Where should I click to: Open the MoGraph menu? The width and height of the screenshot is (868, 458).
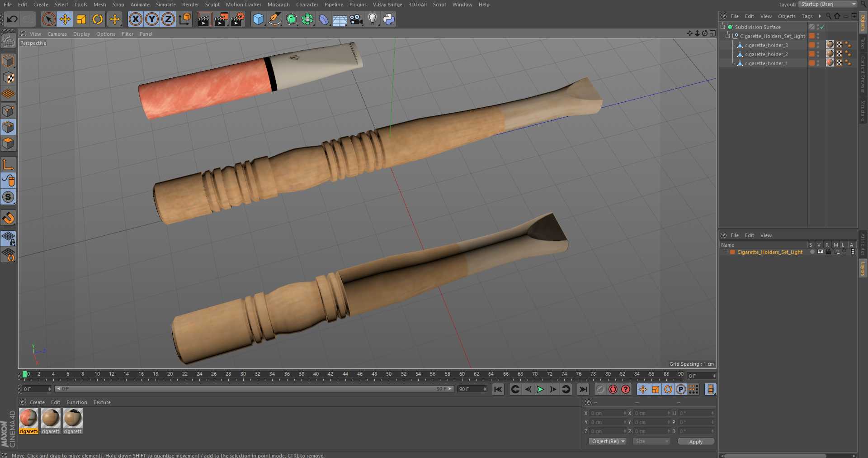[278, 5]
